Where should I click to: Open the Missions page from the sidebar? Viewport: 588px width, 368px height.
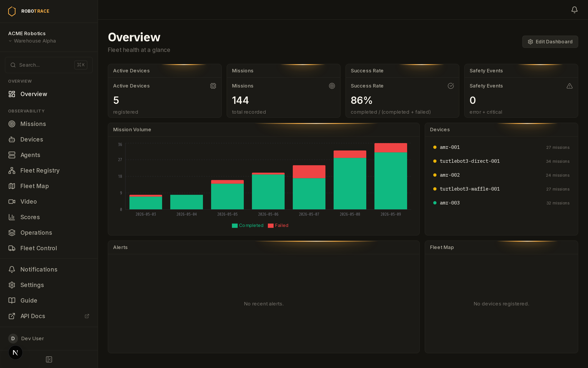(49, 124)
